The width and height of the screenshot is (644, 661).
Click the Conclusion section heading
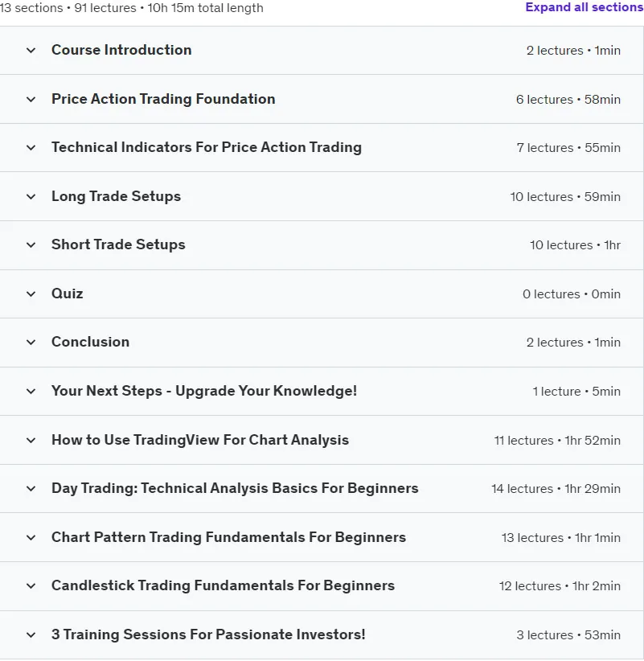(x=90, y=342)
